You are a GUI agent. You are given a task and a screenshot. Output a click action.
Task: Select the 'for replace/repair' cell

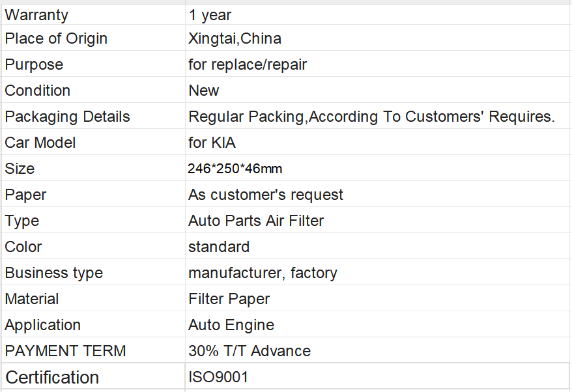[x=379, y=64]
